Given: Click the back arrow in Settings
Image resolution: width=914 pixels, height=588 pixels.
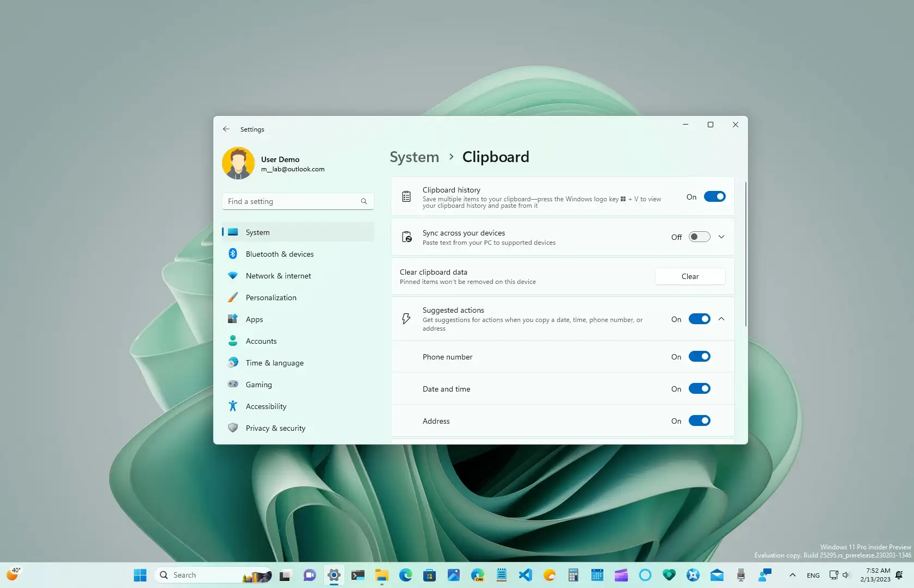Looking at the screenshot, I should click(x=226, y=129).
